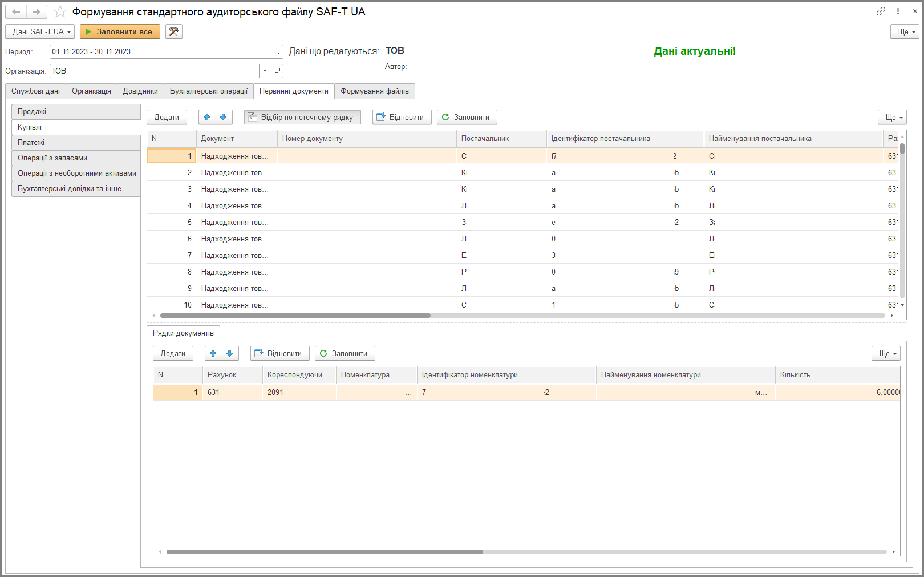
Task: Expand the Дані SAF-T UA dropdown
Action: click(x=40, y=31)
